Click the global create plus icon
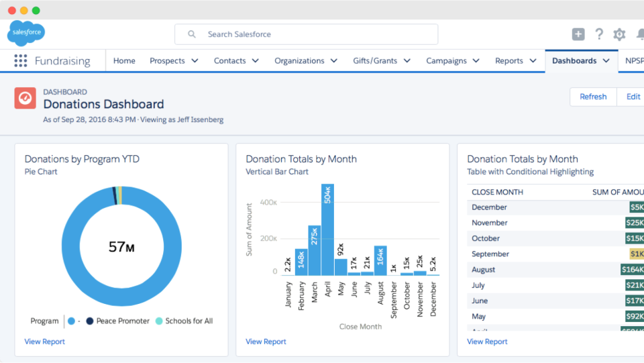This screenshot has width=644, height=363. (578, 34)
